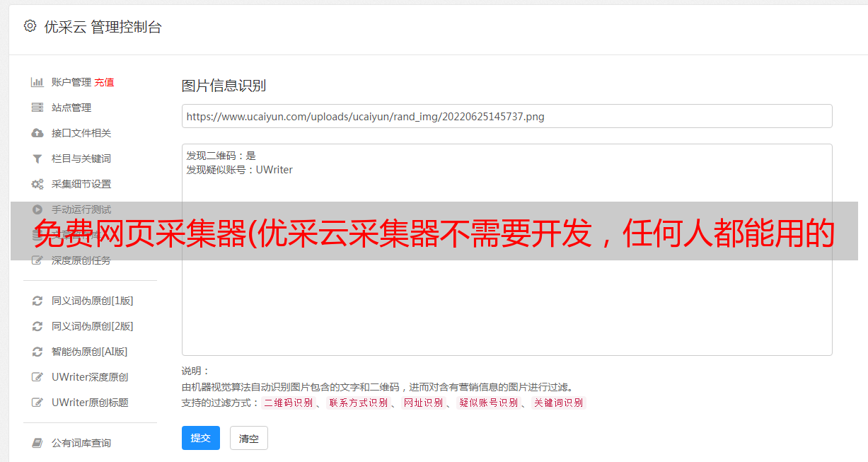The image size is (868, 462).
Task: Click the cloud upload icon for 接口文件相关
Action: pyautogui.click(x=37, y=133)
